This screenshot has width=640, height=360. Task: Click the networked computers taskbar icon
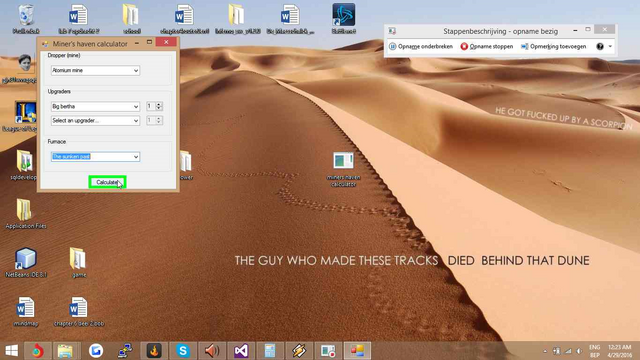click(125, 351)
